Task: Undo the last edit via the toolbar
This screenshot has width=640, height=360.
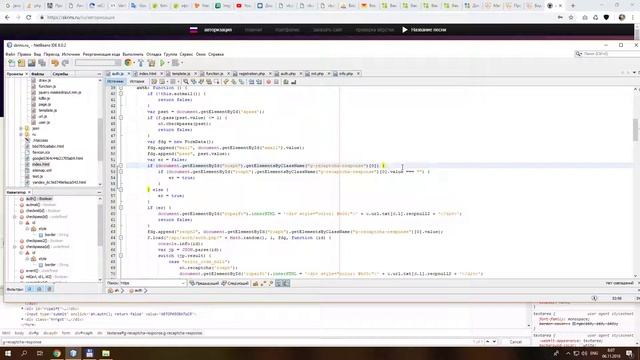Action: pyautogui.click(x=55, y=63)
